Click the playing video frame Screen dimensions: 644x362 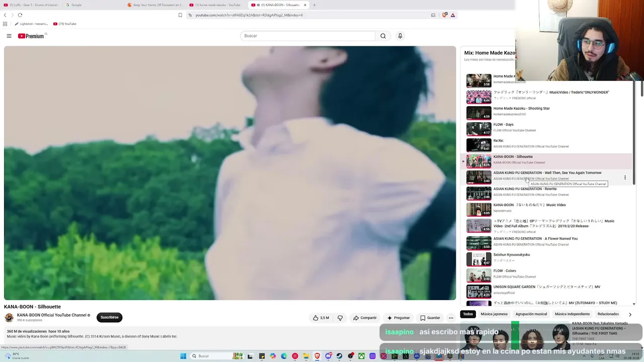point(230,173)
